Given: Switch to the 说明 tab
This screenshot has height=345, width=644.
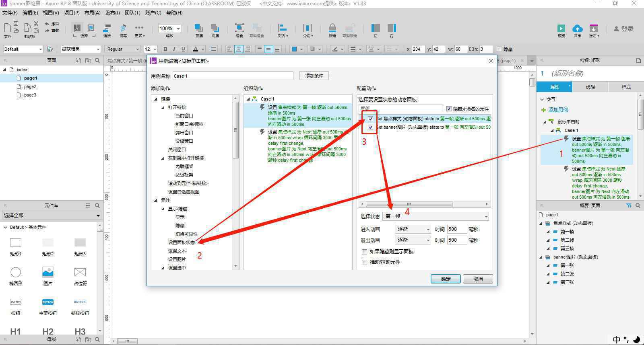Looking at the screenshot, I should click(590, 87).
